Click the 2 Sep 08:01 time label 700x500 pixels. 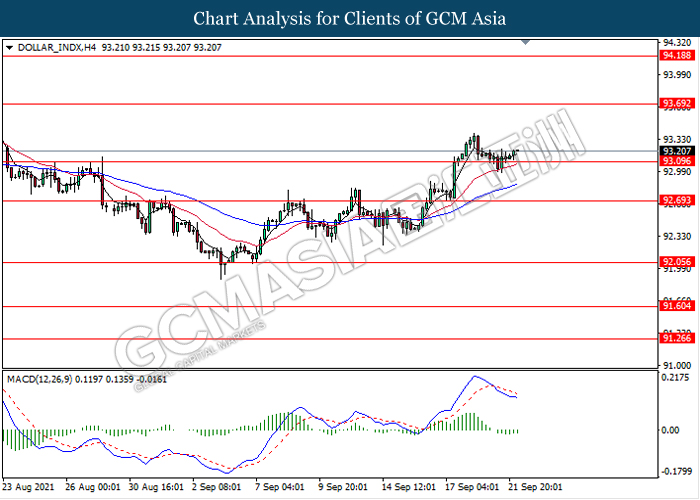pos(214,487)
